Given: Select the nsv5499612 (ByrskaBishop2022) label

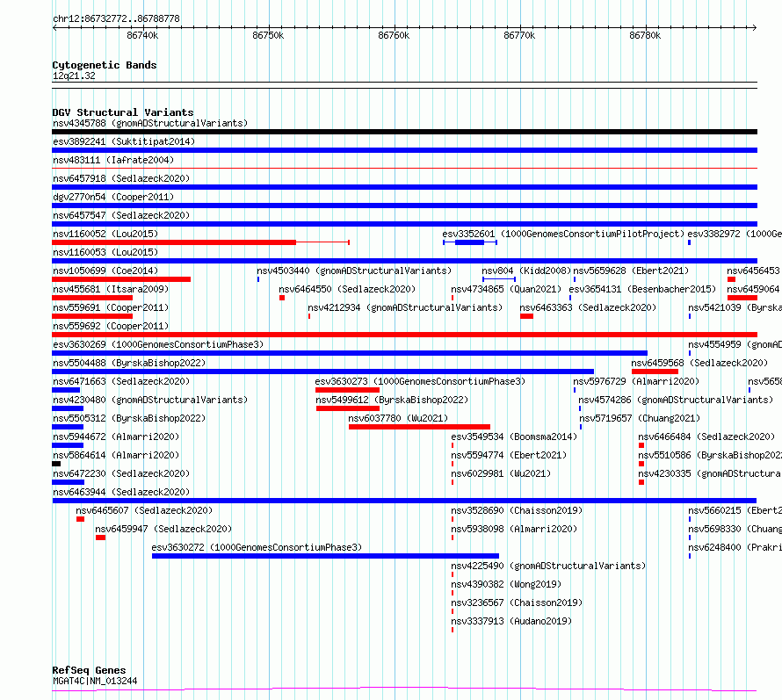Looking at the screenshot, I should (x=392, y=400).
